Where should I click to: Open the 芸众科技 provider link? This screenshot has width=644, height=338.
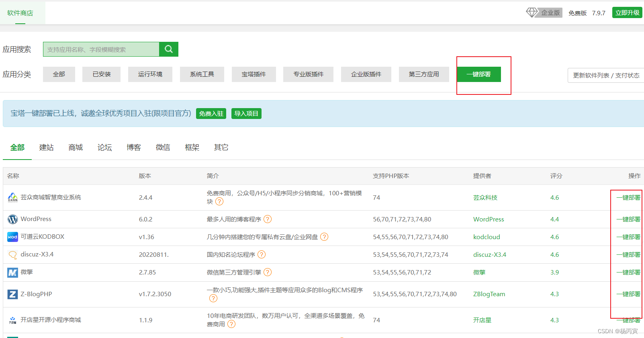485,198
